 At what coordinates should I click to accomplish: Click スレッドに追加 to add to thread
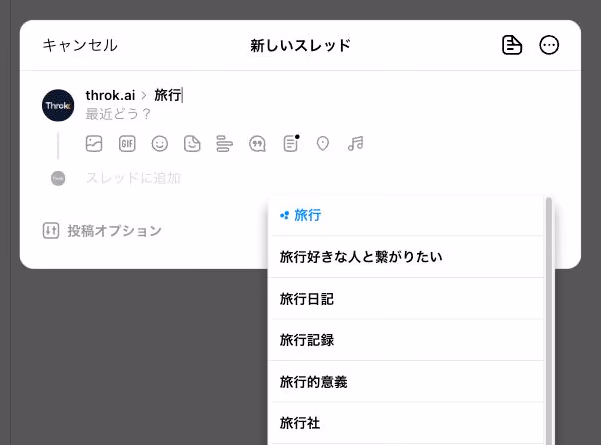(133, 178)
